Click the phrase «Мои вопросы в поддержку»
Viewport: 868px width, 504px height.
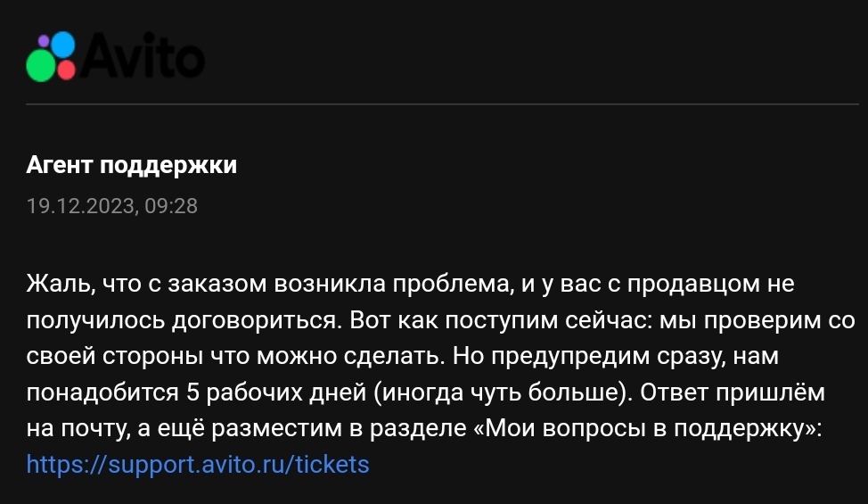pyautogui.click(x=648, y=428)
